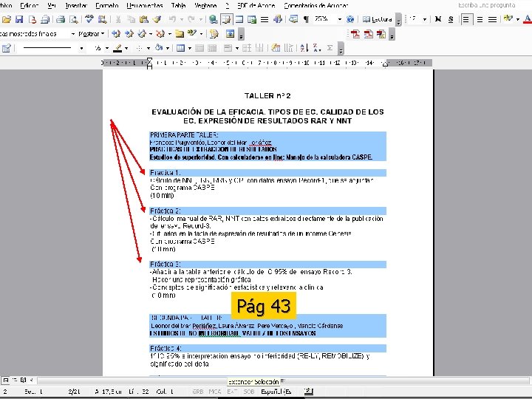Expand the zoom percentage dropdown
Screen dimensions: 532x399
340,19
